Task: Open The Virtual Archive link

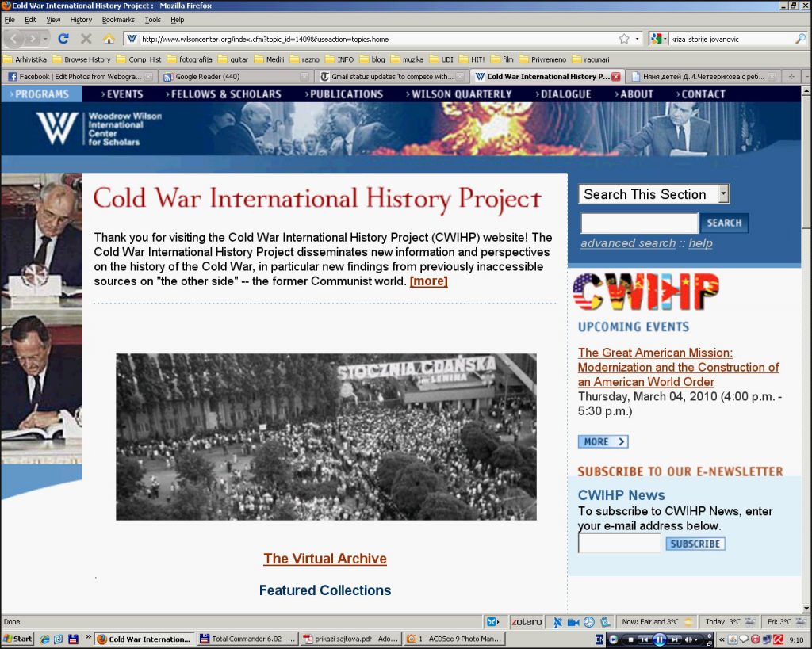Action: [x=325, y=559]
